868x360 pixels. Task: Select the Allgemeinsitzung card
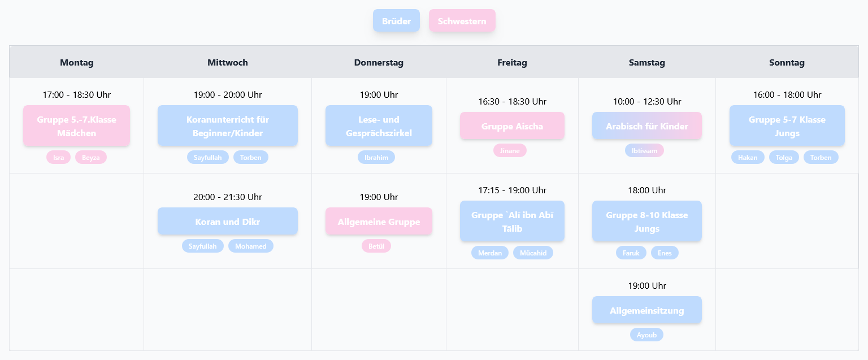tap(647, 310)
